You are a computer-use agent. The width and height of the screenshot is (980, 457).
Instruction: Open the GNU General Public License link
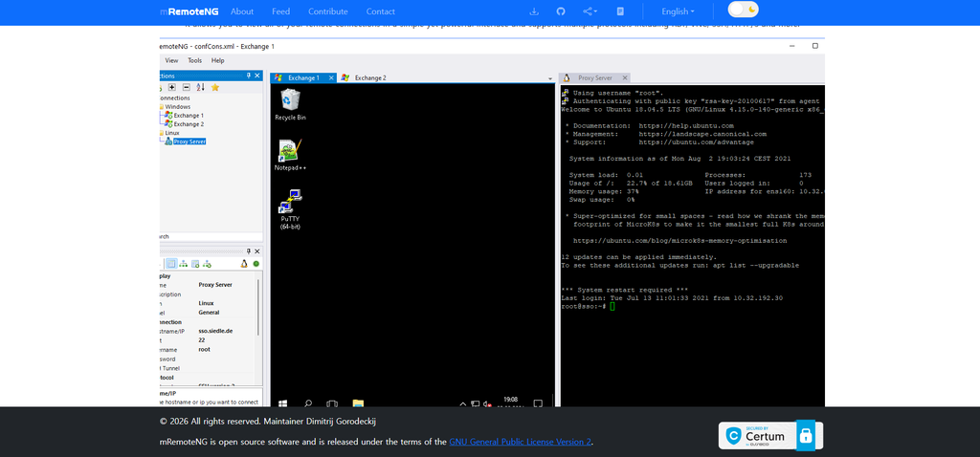[x=520, y=442]
